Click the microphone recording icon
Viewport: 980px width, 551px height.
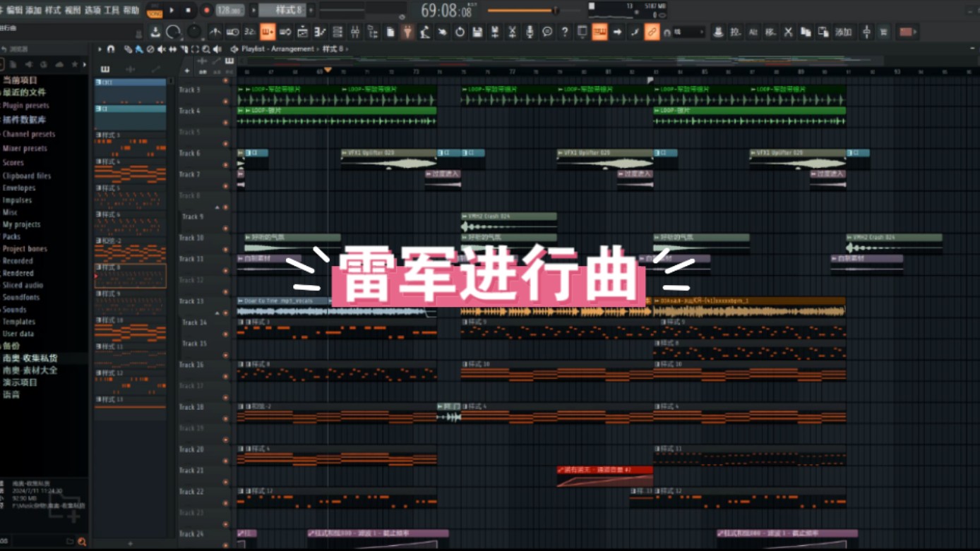point(530,32)
